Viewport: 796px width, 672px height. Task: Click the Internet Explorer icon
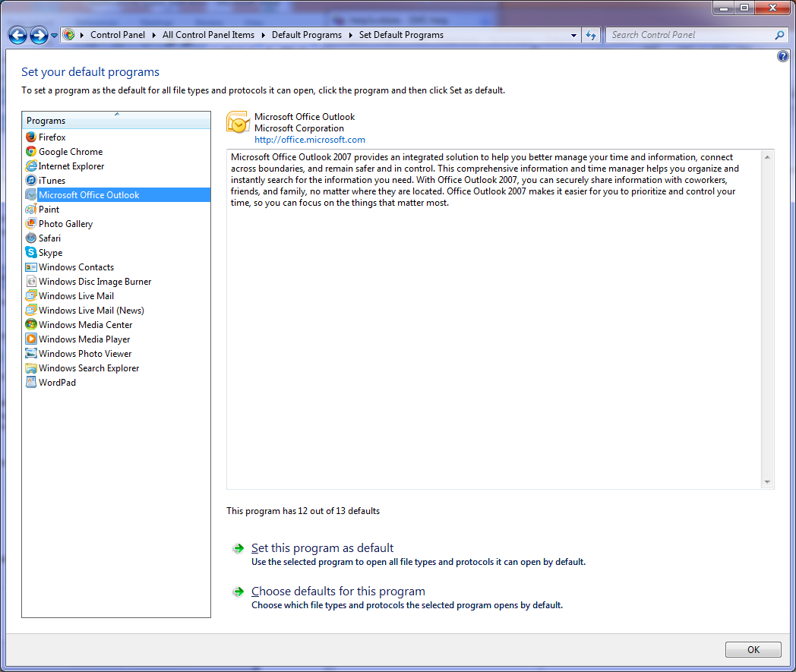pyautogui.click(x=31, y=166)
